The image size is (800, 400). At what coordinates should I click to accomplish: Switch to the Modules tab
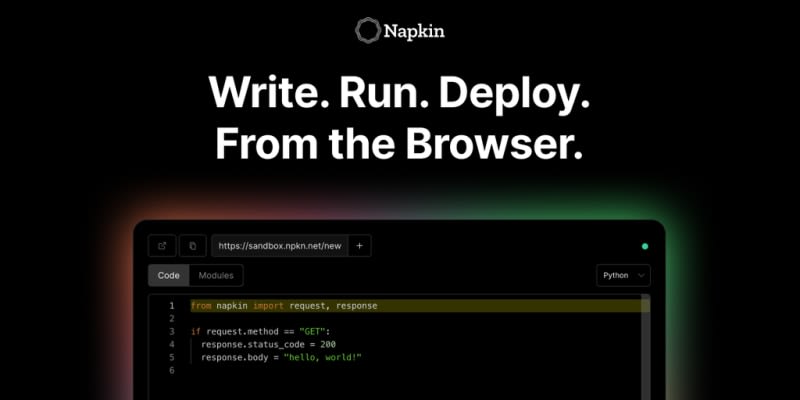(216, 276)
